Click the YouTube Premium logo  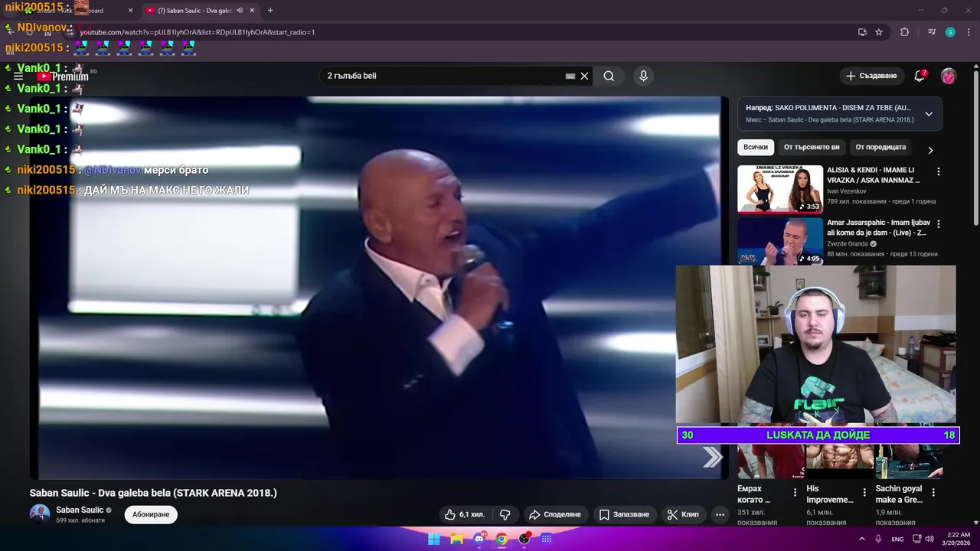pos(64,77)
